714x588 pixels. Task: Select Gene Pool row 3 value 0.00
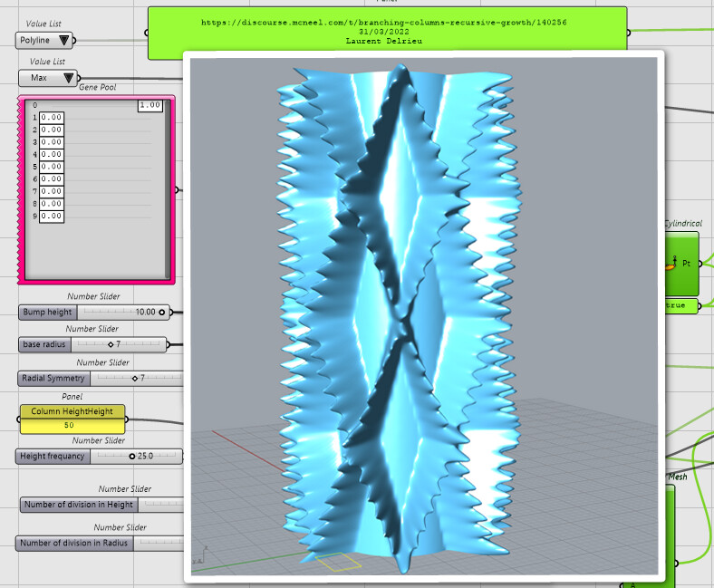point(52,142)
